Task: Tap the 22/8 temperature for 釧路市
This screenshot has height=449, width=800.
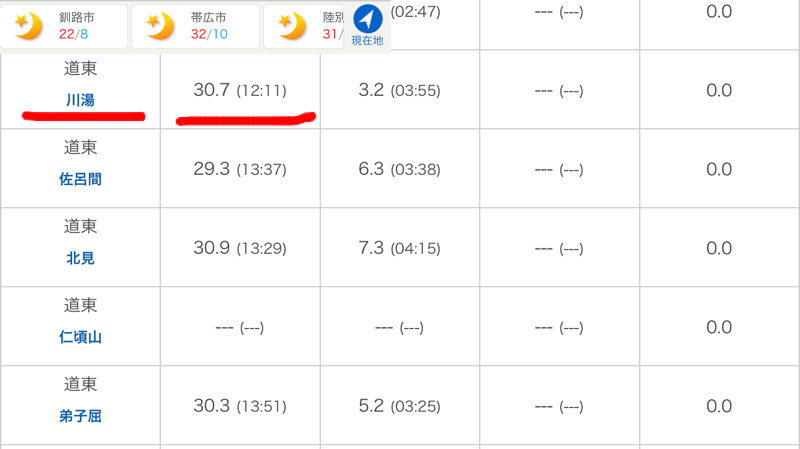Action: point(73,34)
